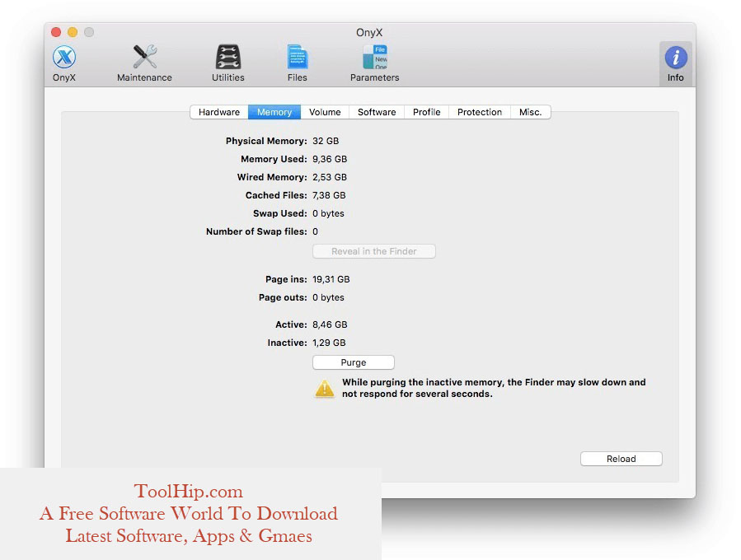Select the Info toolbar icon

pyautogui.click(x=676, y=63)
